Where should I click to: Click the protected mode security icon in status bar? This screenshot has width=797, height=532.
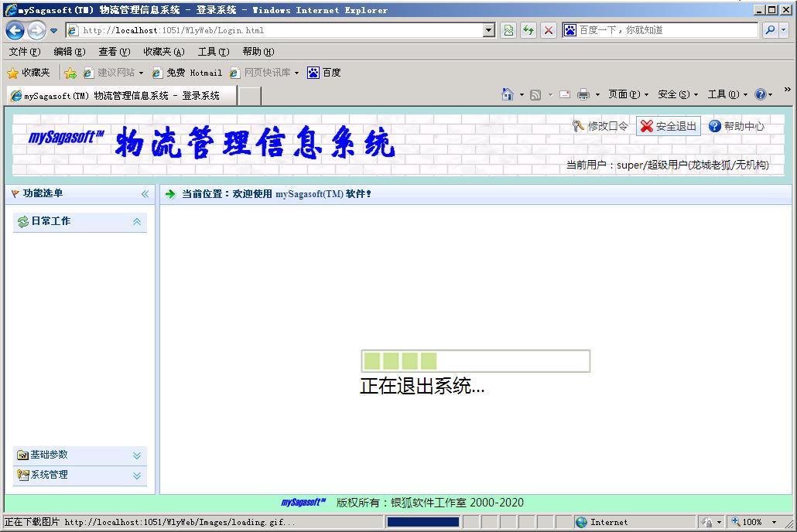pyautogui.click(x=706, y=522)
